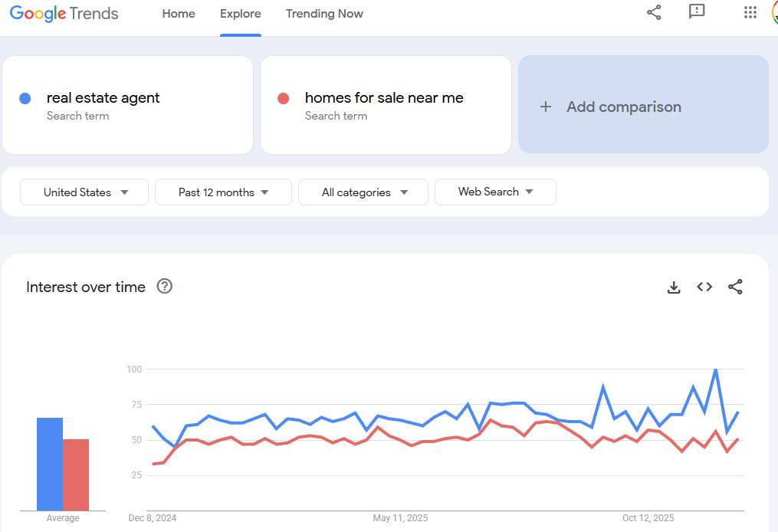Screen dimensions: 778x532
Task: Switch to the Trending Now tab
Action: [x=324, y=13]
